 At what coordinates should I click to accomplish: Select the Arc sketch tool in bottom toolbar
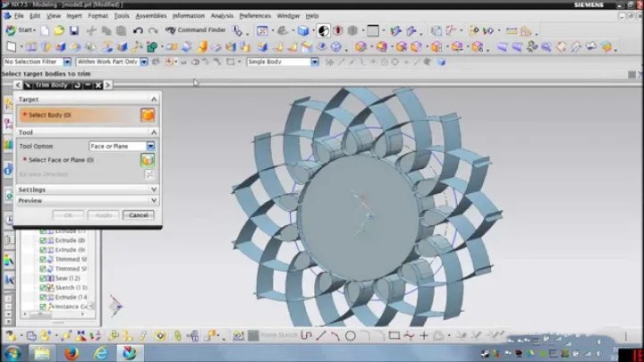335,336
